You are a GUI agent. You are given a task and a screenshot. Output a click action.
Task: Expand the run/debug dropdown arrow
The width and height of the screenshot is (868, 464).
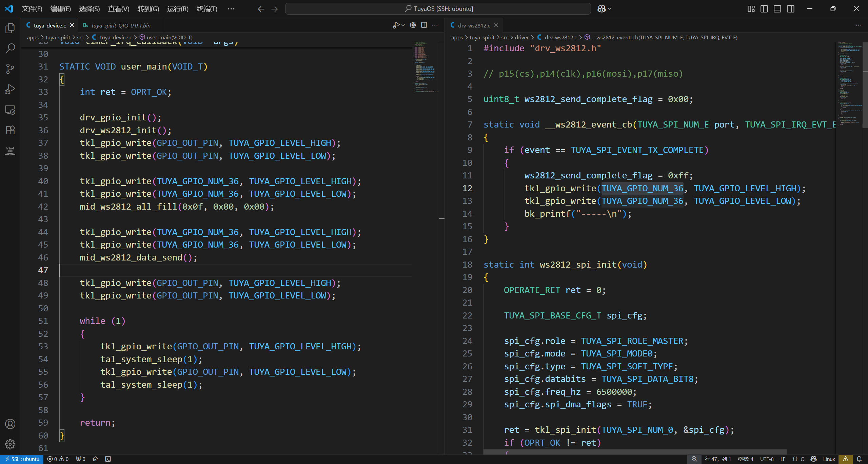click(403, 25)
